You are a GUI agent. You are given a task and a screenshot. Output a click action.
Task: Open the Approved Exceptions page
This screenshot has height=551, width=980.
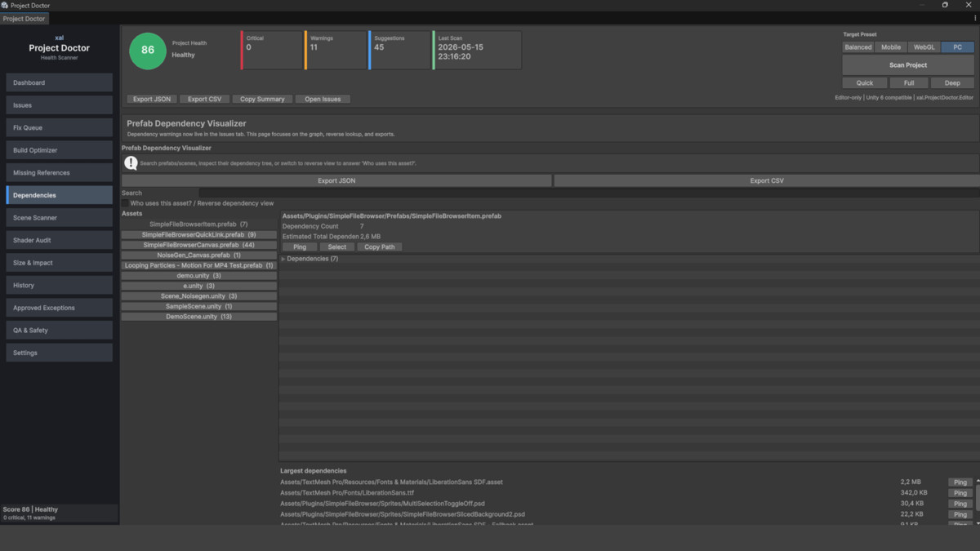coord(60,308)
